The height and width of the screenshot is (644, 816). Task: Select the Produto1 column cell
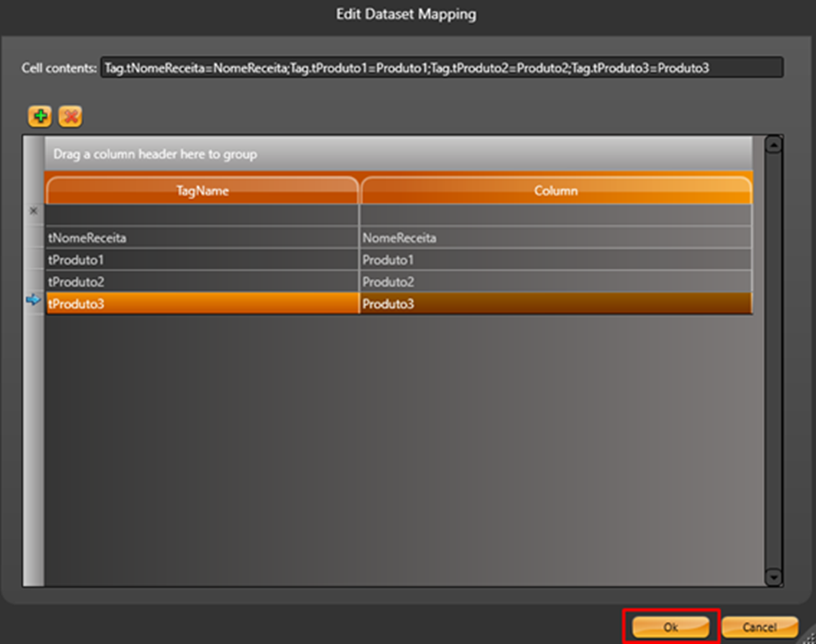pos(556,260)
